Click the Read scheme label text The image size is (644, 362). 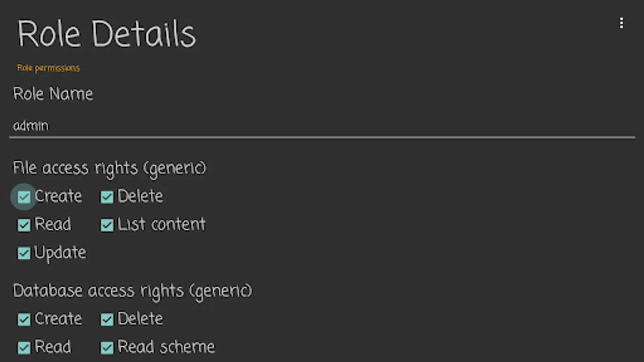pos(166,347)
